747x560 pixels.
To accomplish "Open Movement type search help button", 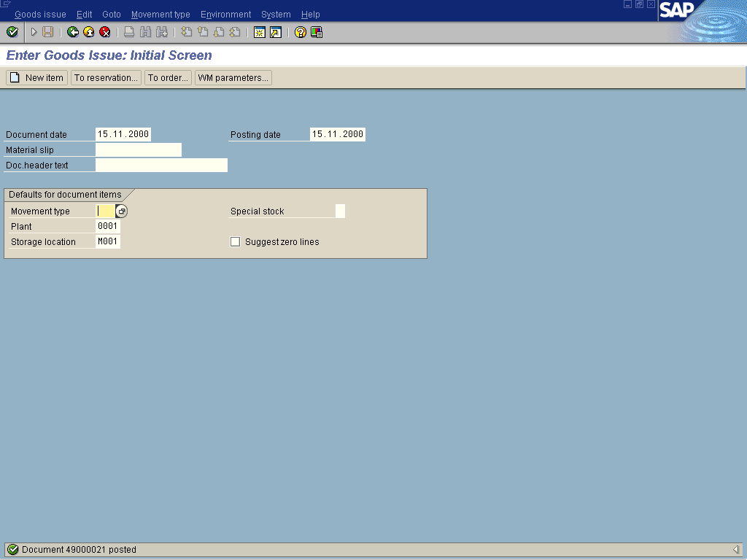I will coord(122,211).
